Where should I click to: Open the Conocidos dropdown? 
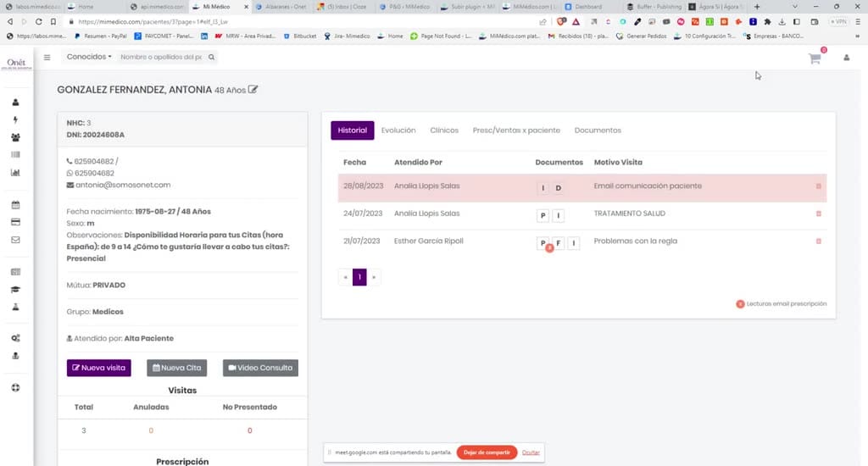coord(88,57)
